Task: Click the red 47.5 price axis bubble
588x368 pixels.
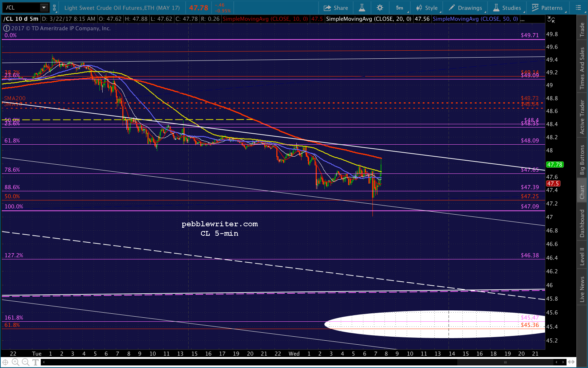Action: (553, 184)
